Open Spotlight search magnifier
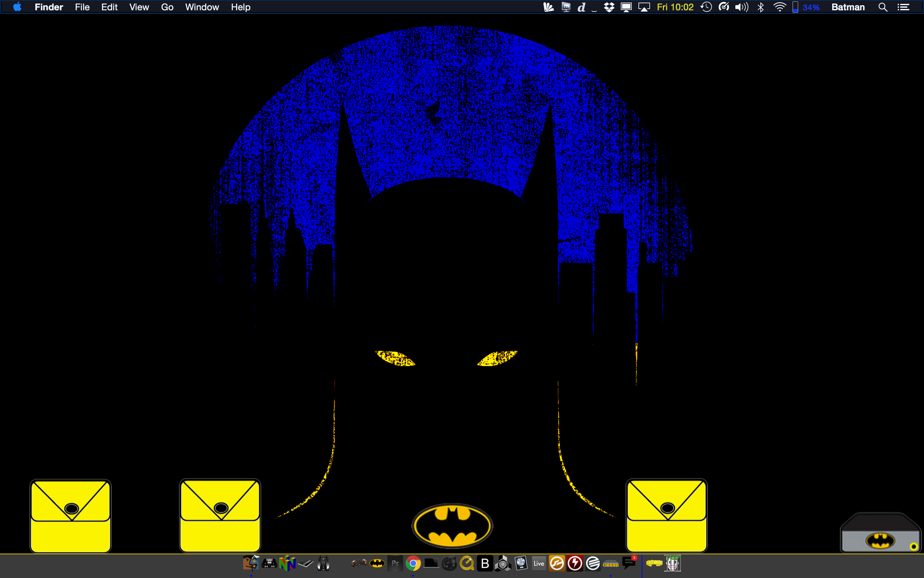The width and height of the screenshot is (924, 578). click(883, 7)
